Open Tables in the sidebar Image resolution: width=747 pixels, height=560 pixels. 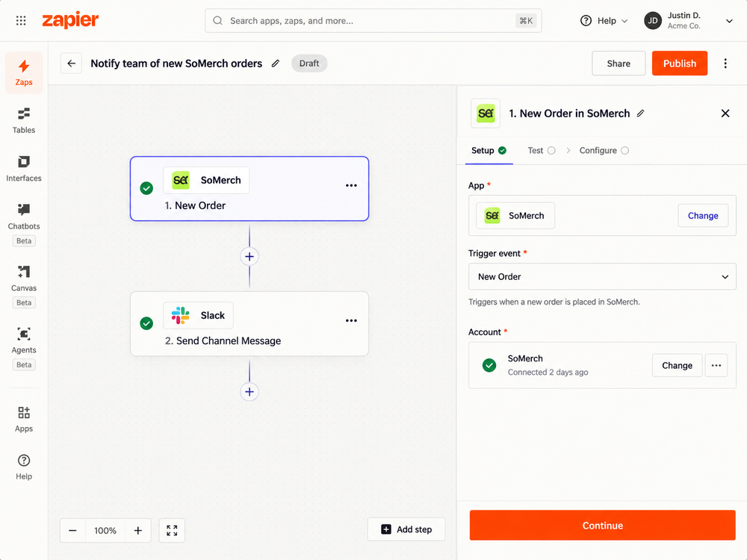tap(24, 120)
